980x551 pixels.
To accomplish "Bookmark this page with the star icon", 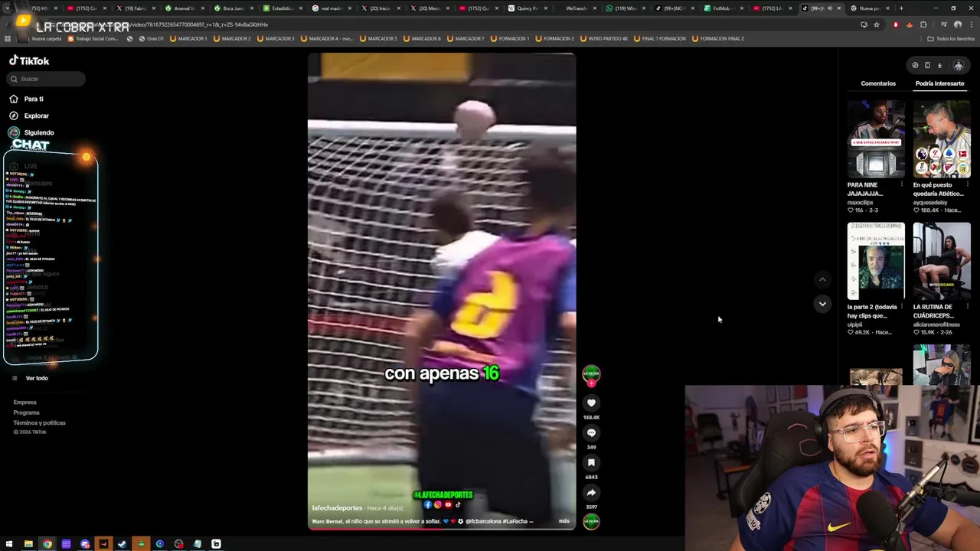I will point(877,24).
